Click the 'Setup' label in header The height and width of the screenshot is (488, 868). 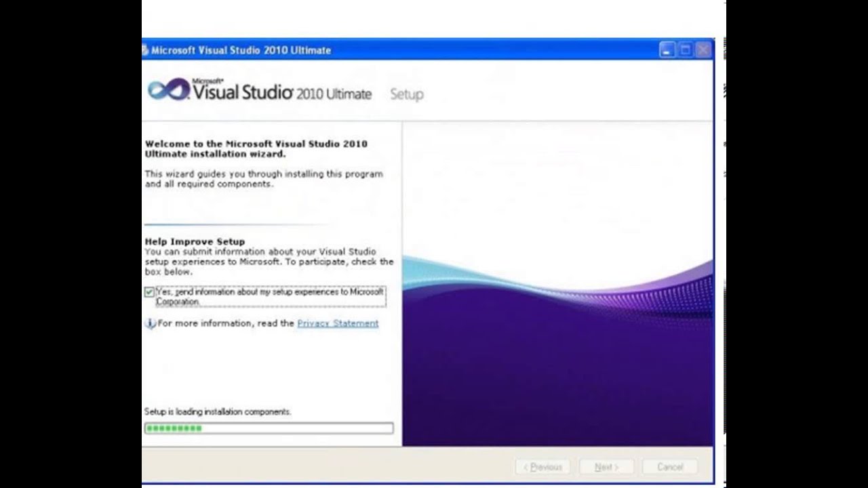pos(407,95)
